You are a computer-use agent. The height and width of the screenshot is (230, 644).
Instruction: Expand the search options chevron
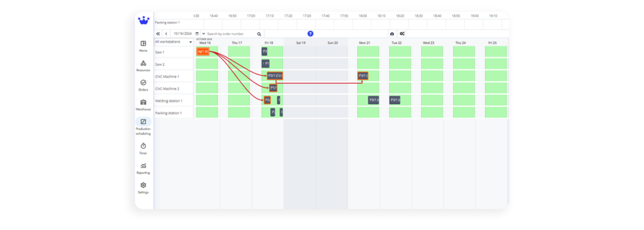pos(204,34)
